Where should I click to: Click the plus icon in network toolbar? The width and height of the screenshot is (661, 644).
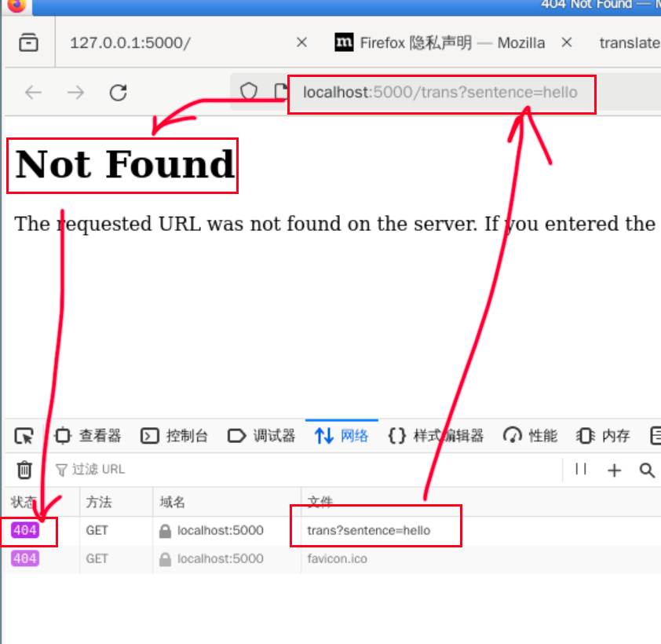(x=614, y=470)
